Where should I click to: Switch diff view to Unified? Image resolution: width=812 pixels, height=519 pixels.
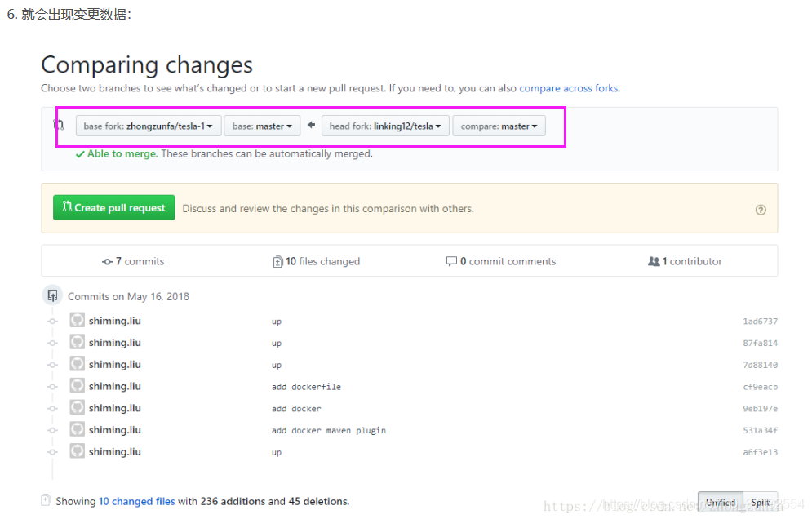(721, 502)
